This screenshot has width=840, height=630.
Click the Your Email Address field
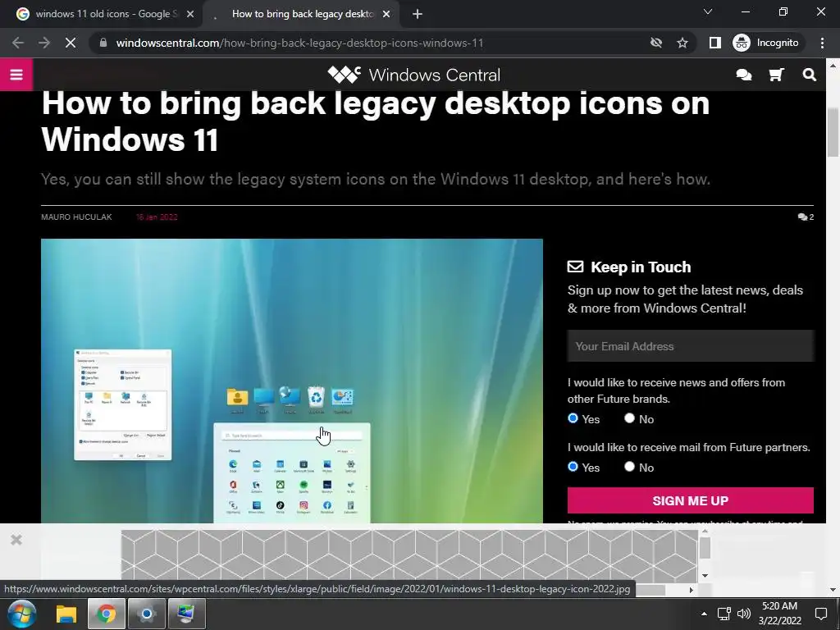(x=691, y=346)
